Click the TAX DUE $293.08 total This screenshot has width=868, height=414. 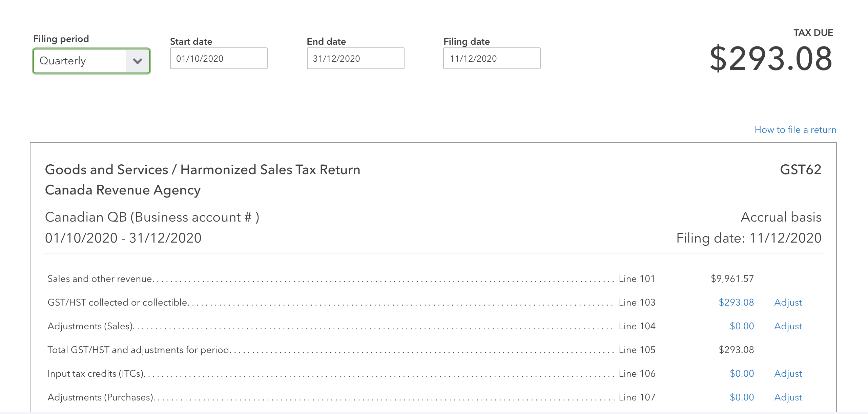tap(771, 59)
